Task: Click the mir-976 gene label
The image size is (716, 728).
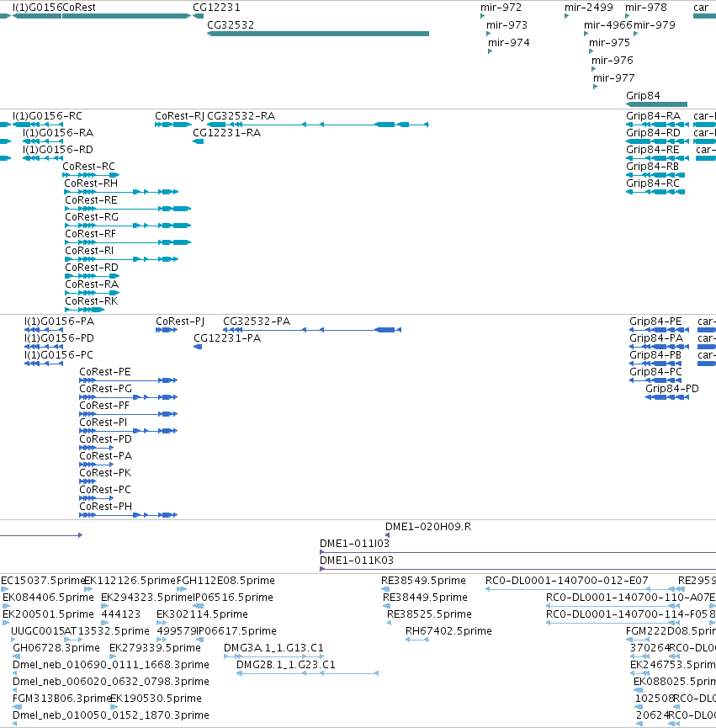Action: [x=612, y=61]
